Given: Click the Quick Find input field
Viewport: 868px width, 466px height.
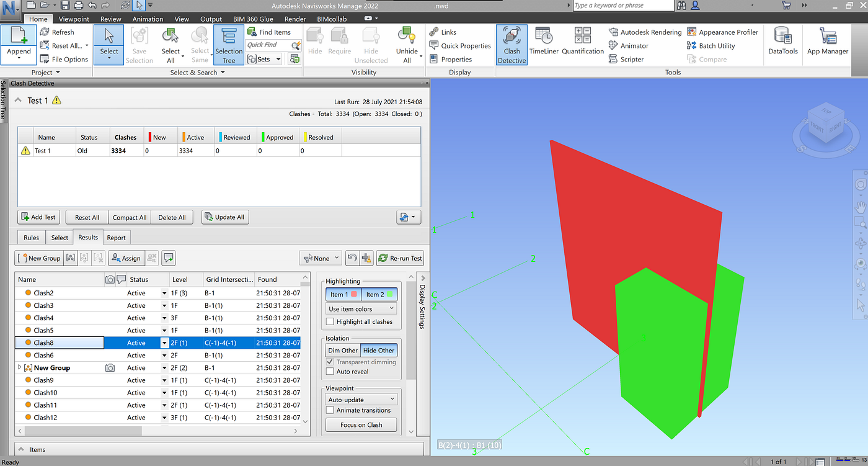Looking at the screenshot, I should click(268, 45).
